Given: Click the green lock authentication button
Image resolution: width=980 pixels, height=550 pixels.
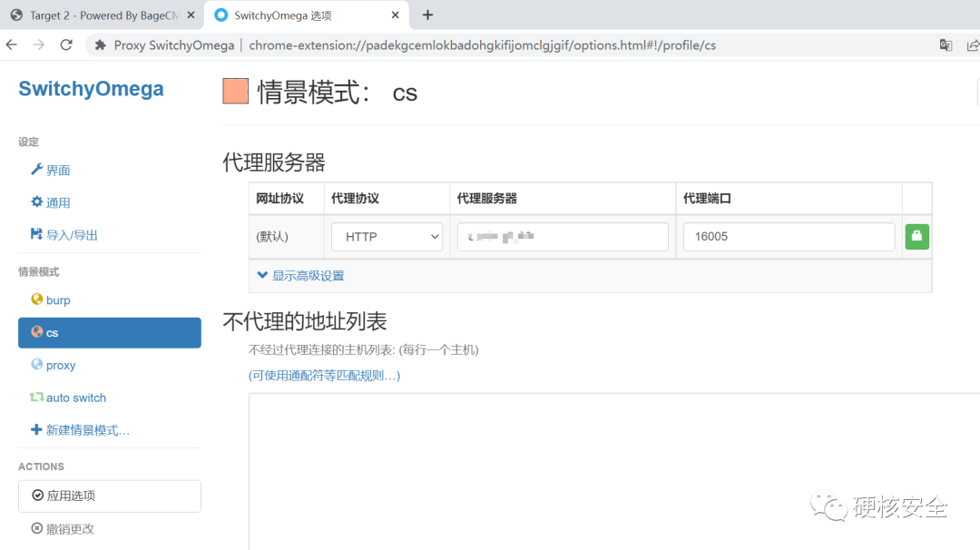Looking at the screenshot, I should pyautogui.click(x=916, y=236).
